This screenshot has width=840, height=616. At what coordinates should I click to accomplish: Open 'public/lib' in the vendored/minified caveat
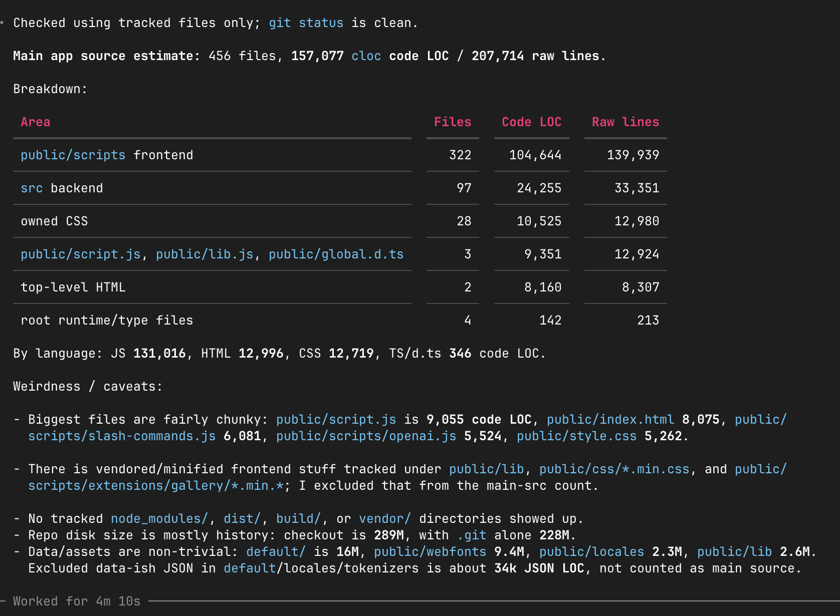click(x=487, y=469)
